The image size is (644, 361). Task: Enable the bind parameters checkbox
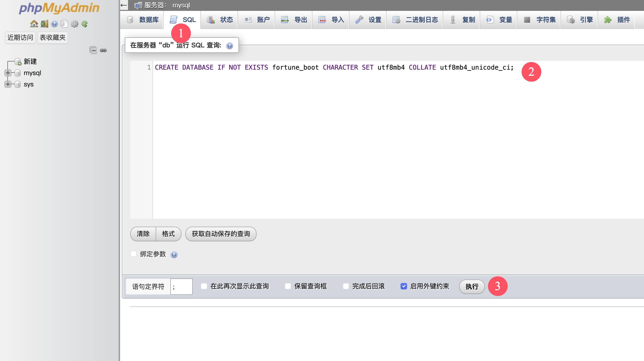point(133,254)
